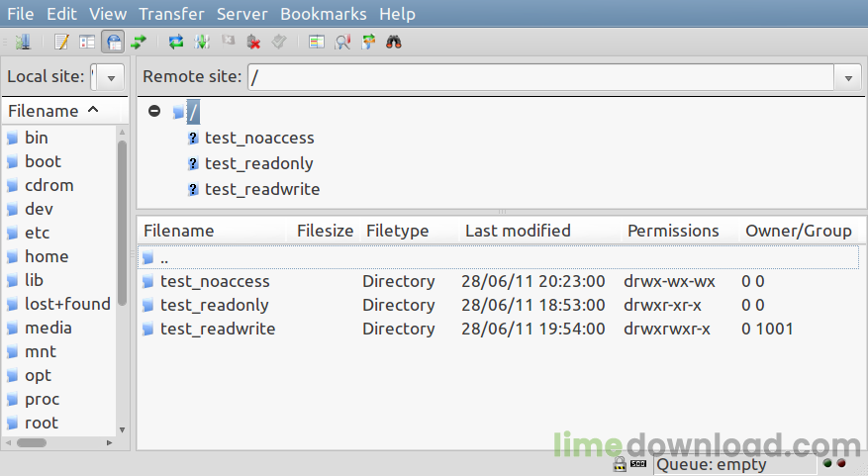The image size is (868, 476).
Task: Expand the Local site path dropdown
Action: coord(111,77)
